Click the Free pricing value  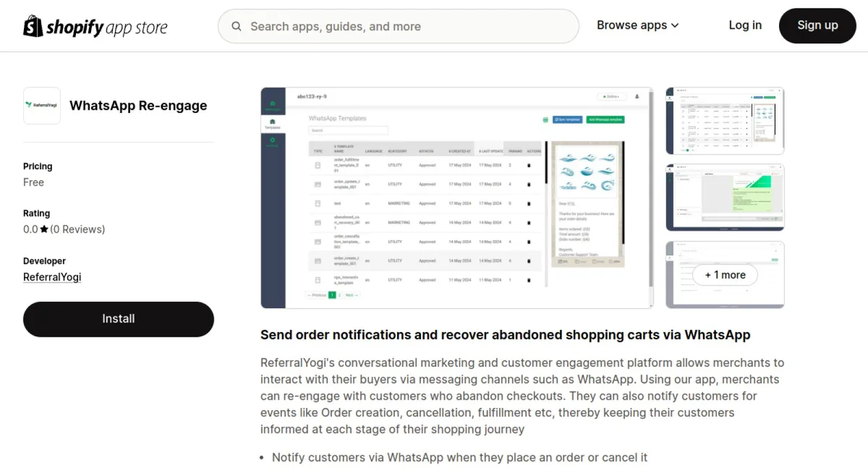point(33,182)
